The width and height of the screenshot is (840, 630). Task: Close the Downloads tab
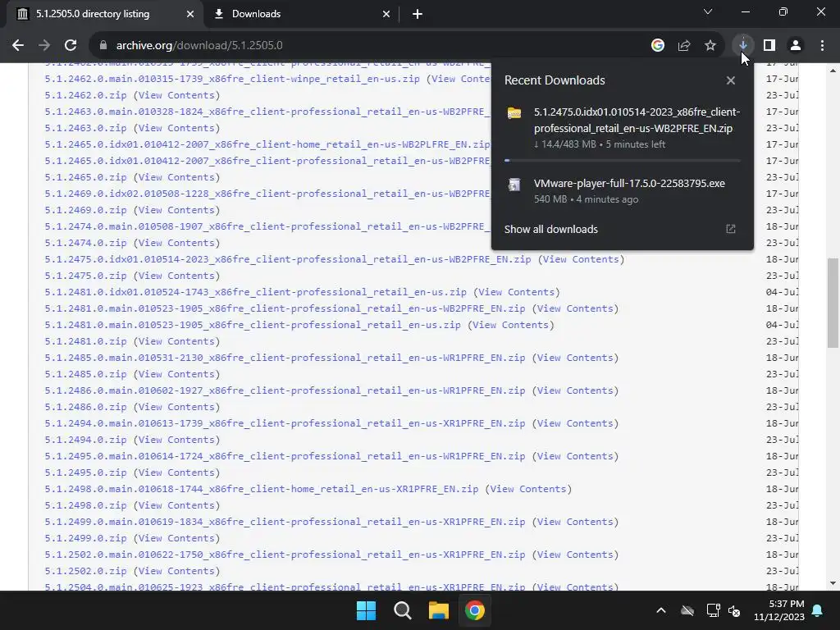386,14
